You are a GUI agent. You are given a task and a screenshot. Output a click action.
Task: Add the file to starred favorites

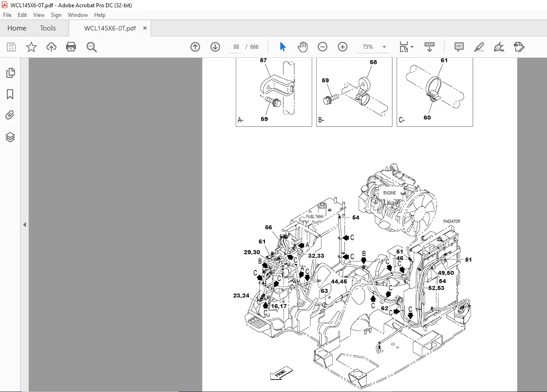point(31,47)
